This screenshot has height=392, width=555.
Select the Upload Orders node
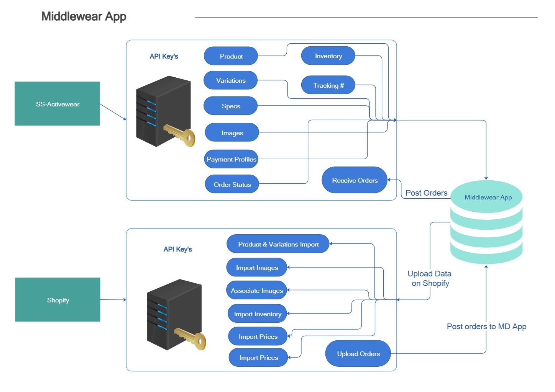pyautogui.click(x=358, y=353)
